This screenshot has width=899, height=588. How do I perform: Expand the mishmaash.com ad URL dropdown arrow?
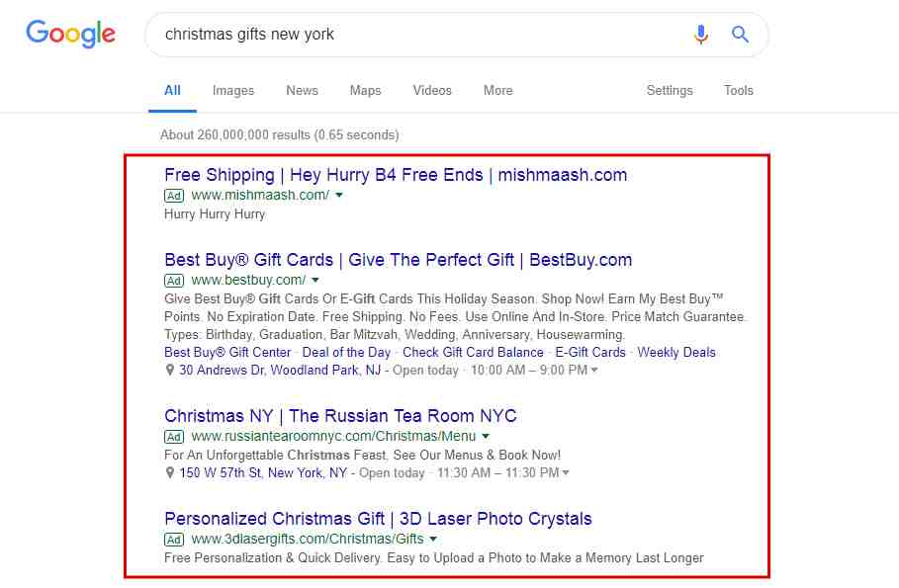(x=339, y=196)
